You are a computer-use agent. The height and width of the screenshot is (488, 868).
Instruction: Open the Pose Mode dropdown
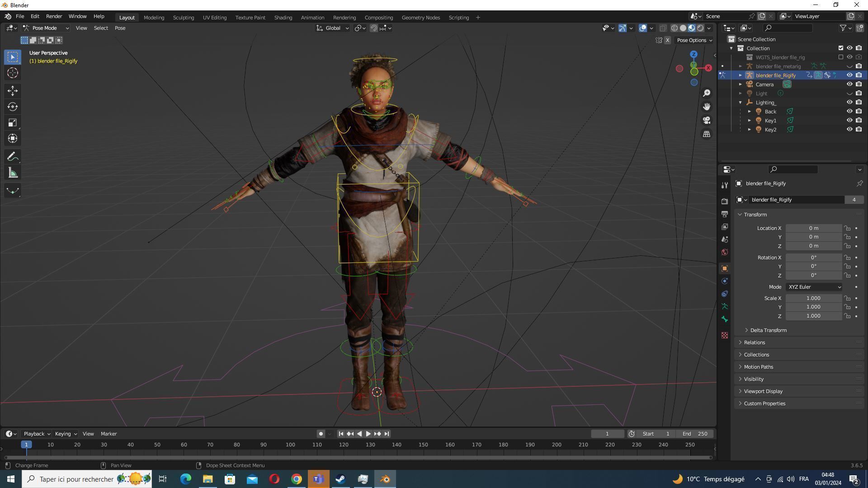click(x=46, y=28)
